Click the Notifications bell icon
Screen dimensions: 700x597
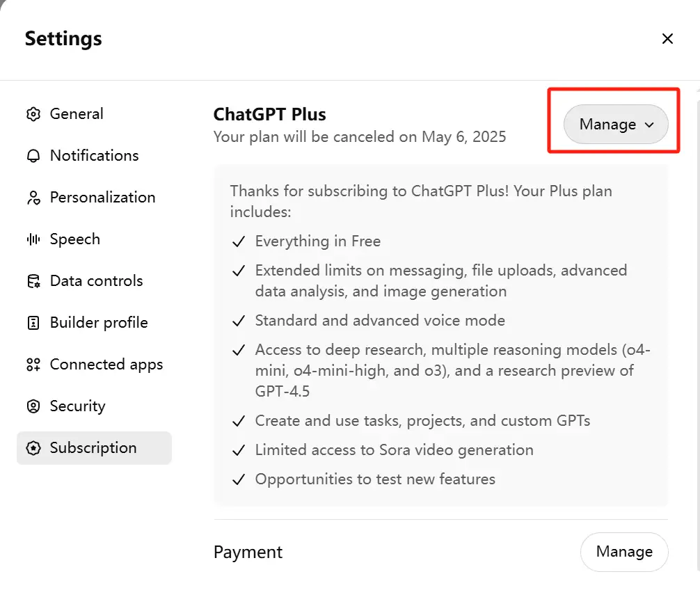(x=33, y=156)
